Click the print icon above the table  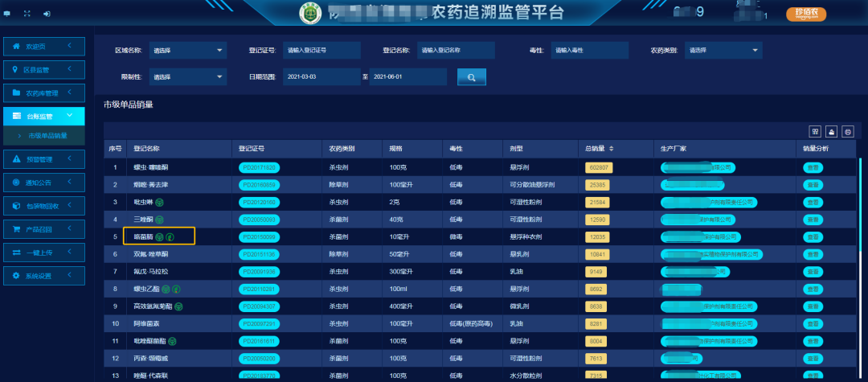[847, 132]
